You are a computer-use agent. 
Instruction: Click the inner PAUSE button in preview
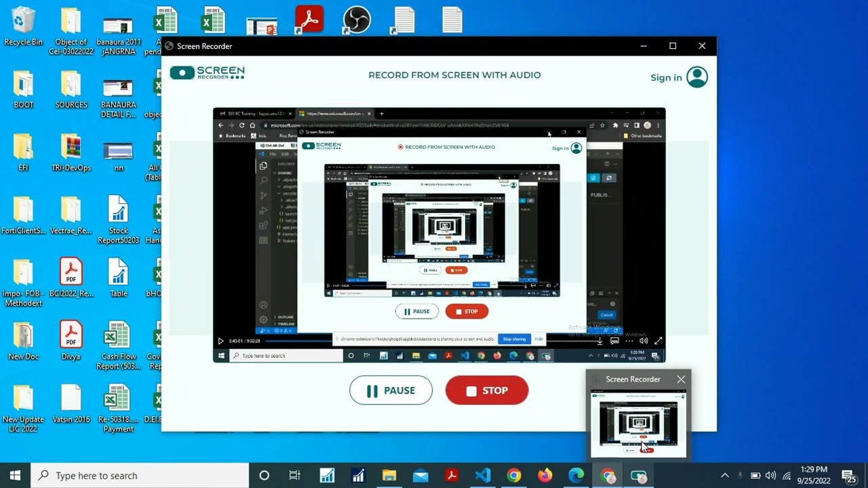417,312
